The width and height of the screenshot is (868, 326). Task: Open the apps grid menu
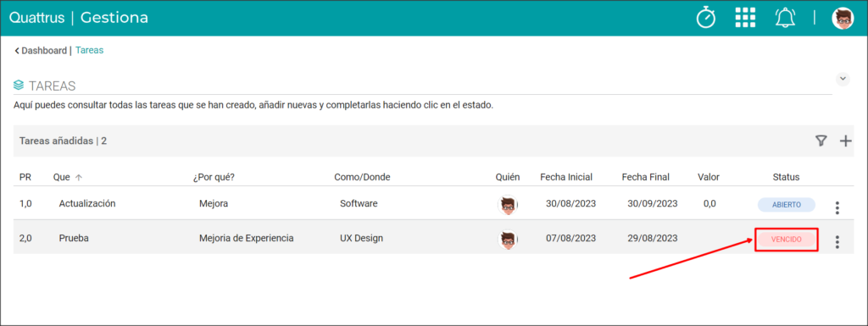pos(745,18)
